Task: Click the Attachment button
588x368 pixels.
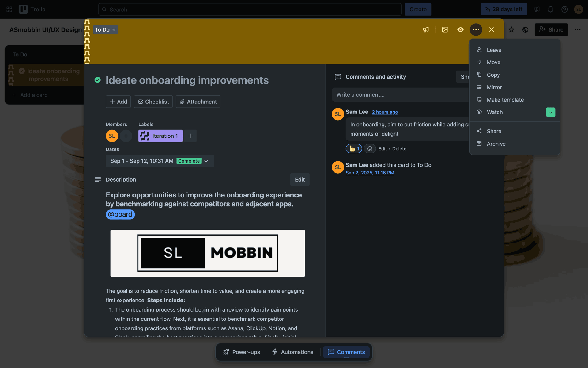Action: [198, 102]
